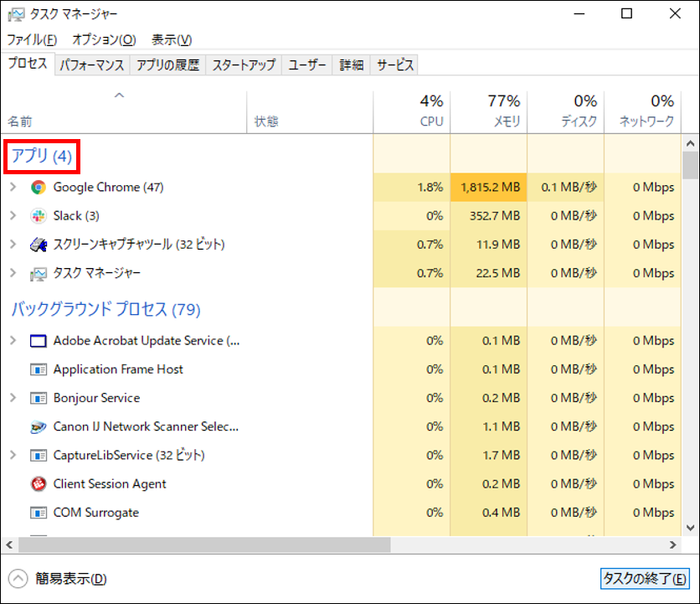Viewport: 700px width, 604px height.
Task: Switch to the スタートアップ tab
Action: pyautogui.click(x=244, y=65)
